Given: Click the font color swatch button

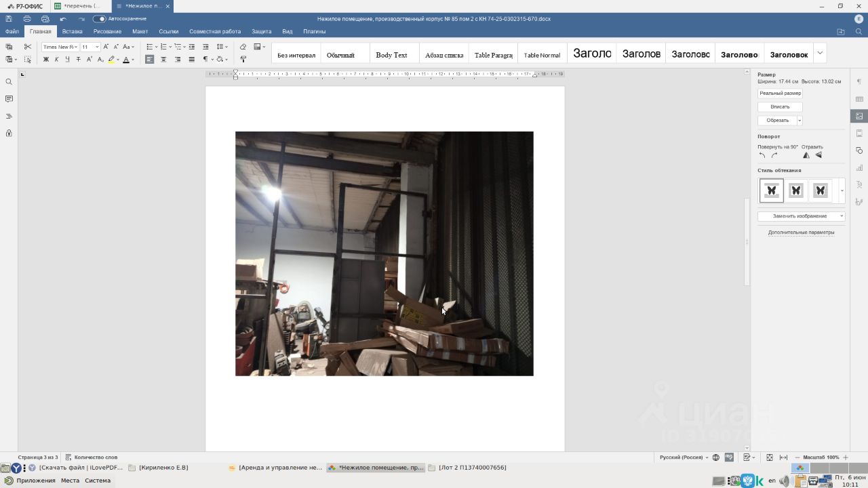Looking at the screenshot, I should tap(125, 60).
